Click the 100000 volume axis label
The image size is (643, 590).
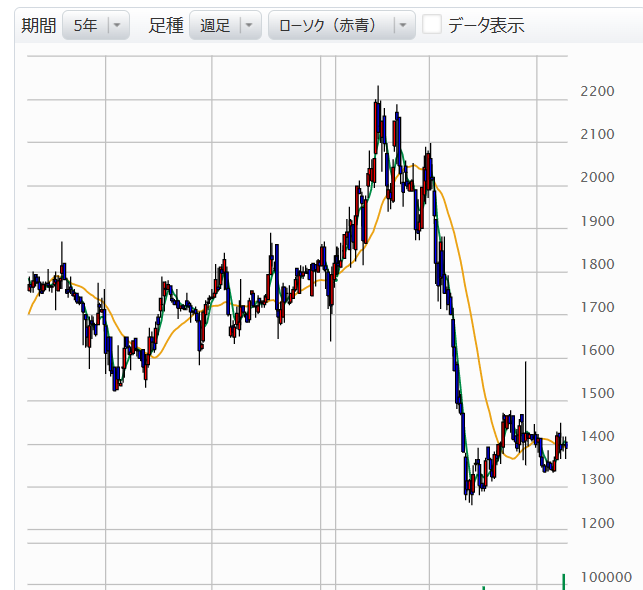[606, 577]
